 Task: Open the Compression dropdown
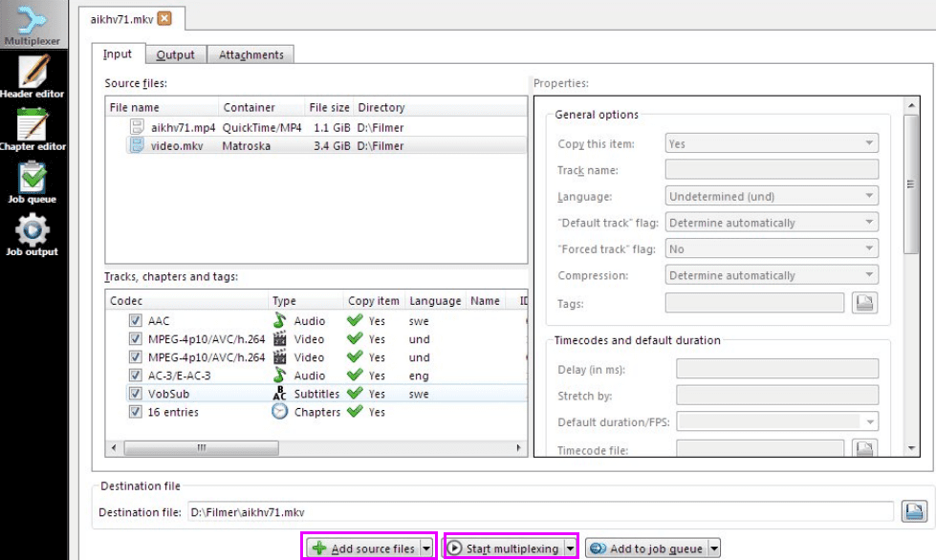(x=771, y=275)
